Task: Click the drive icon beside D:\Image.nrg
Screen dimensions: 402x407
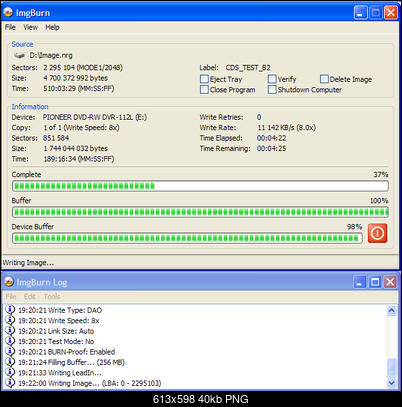Action: [19, 55]
